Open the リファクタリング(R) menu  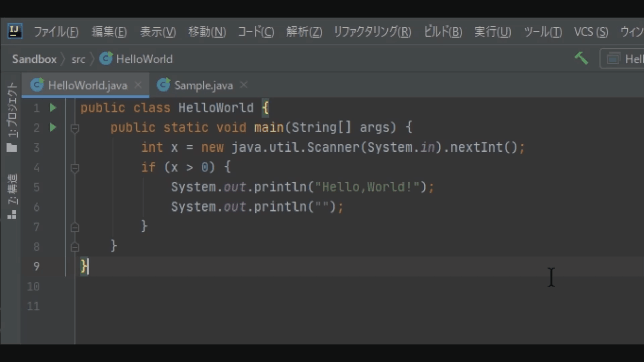[x=372, y=32]
